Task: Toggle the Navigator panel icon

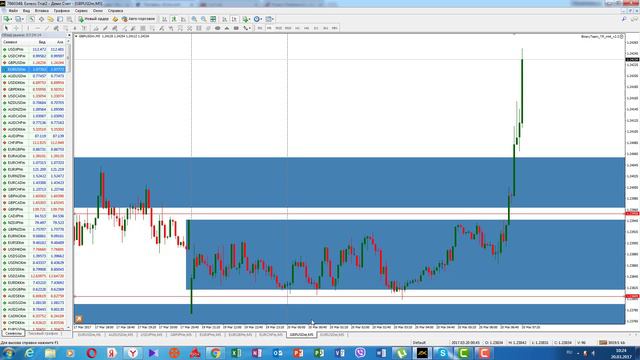Action: pos(50,19)
